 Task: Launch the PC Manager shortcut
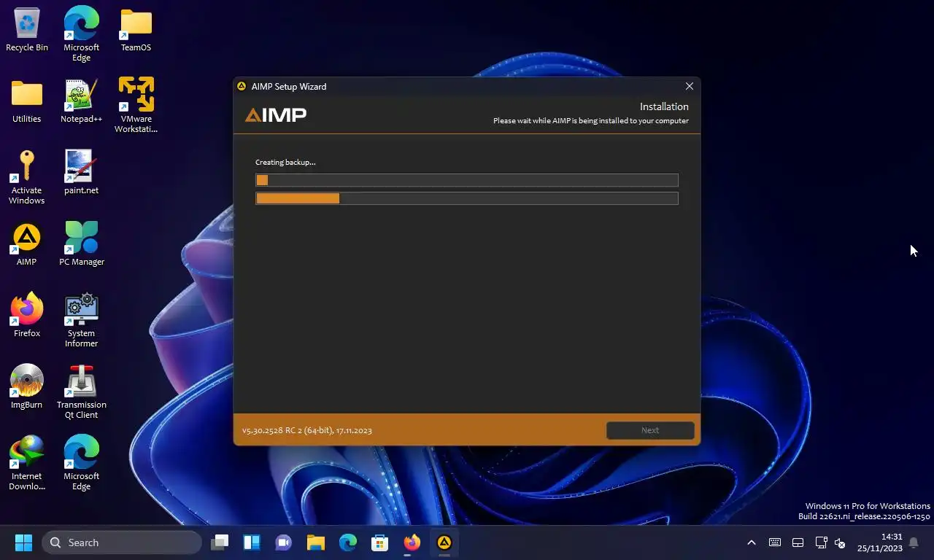coord(81,244)
